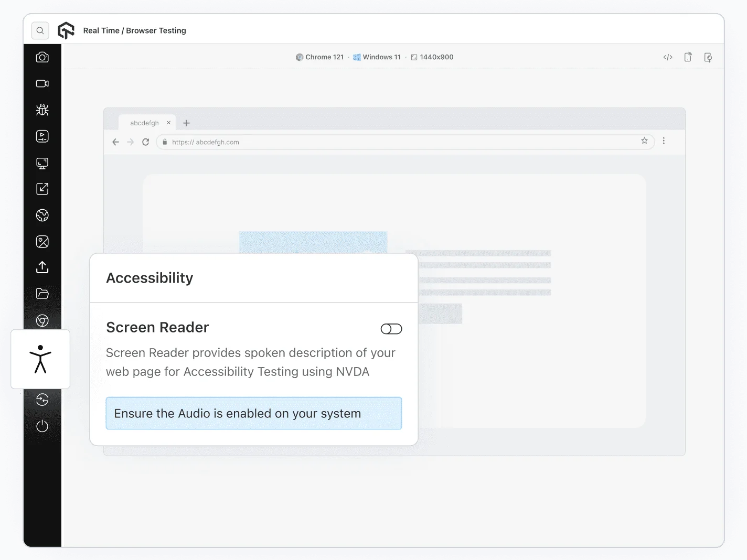747x560 pixels.
Task: Select the screen resolution display icon
Action: [x=42, y=163]
